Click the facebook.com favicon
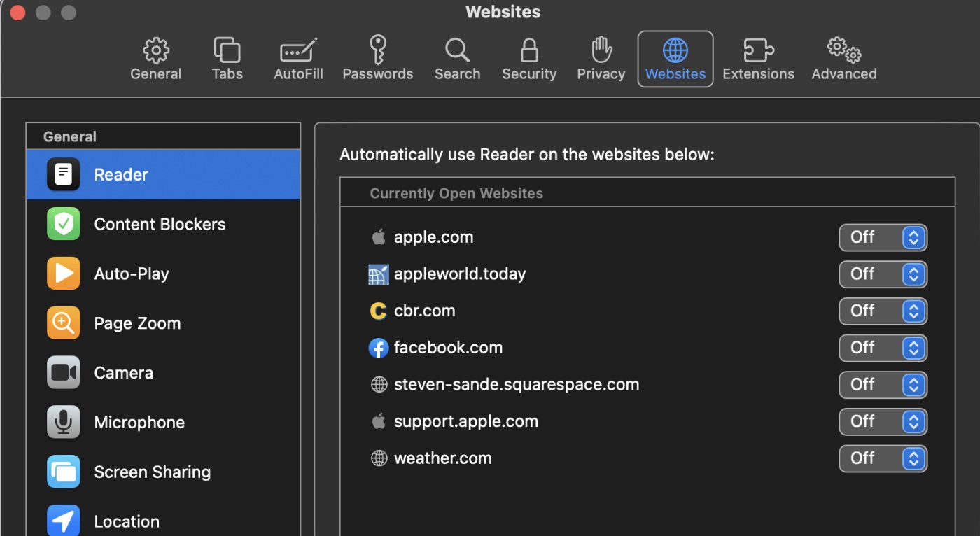The height and width of the screenshot is (536, 980). coord(379,348)
